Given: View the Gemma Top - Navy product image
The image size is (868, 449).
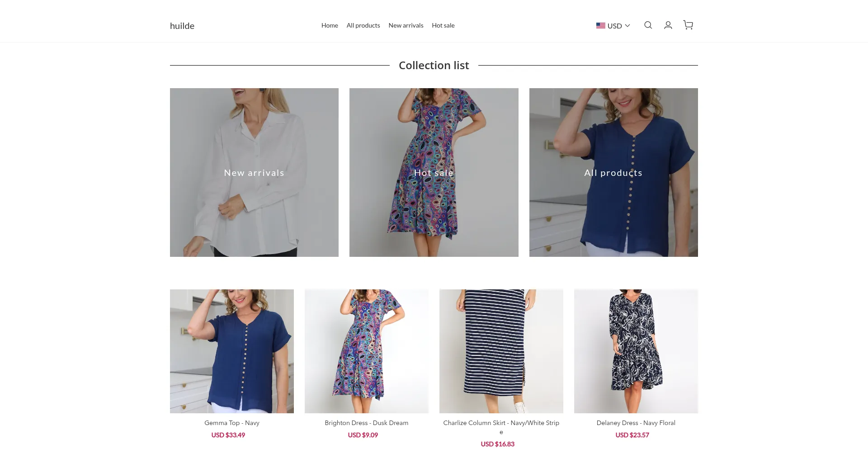Looking at the screenshot, I should click(x=232, y=351).
